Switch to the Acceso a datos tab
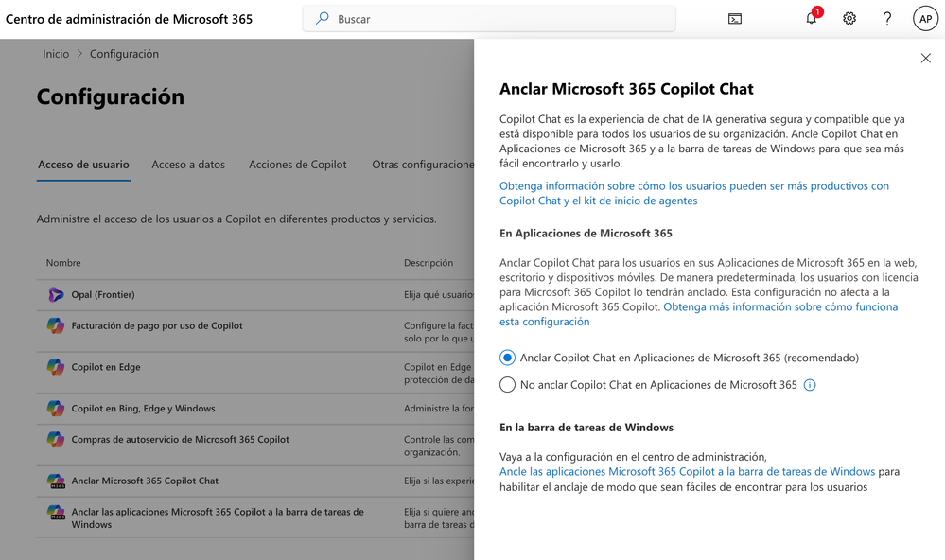 [x=188, y=165]
